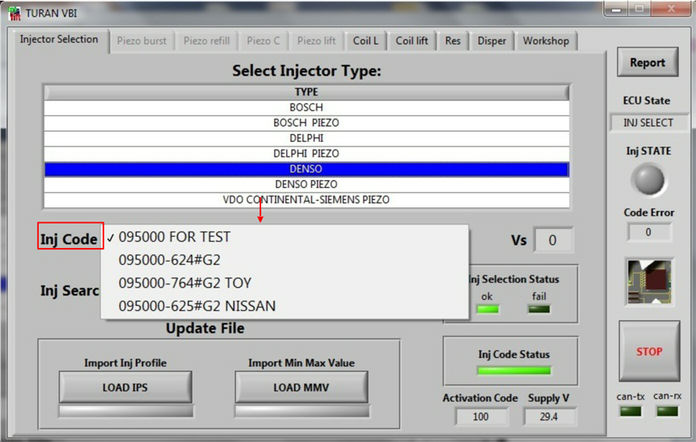Click the progress bar under LOAD MMV
The width and height of the screenshot is (696, 442).
click(x=301, y=410)
